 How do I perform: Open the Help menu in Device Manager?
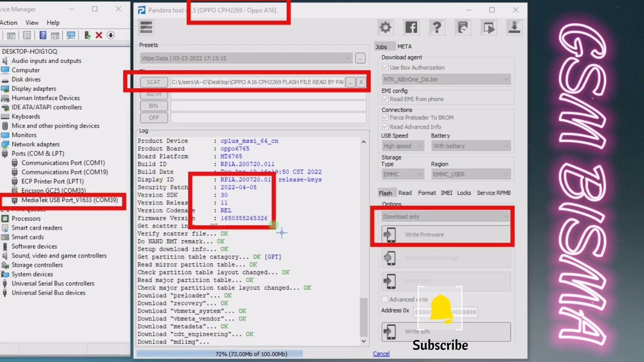click(53, 23)
